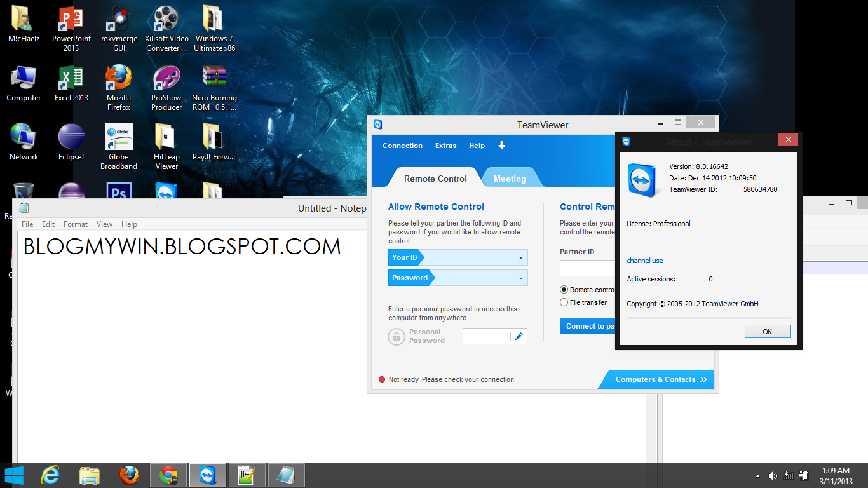Expand hidden icons in the system tray
Image resolution: width=868 pixels, height=488 pixels.
tap(757, 475)
